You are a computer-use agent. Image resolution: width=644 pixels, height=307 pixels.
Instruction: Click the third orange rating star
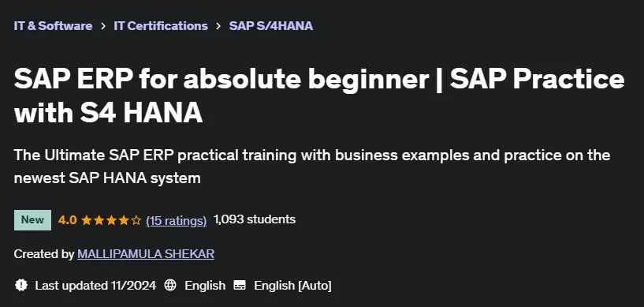pos(111,220)
